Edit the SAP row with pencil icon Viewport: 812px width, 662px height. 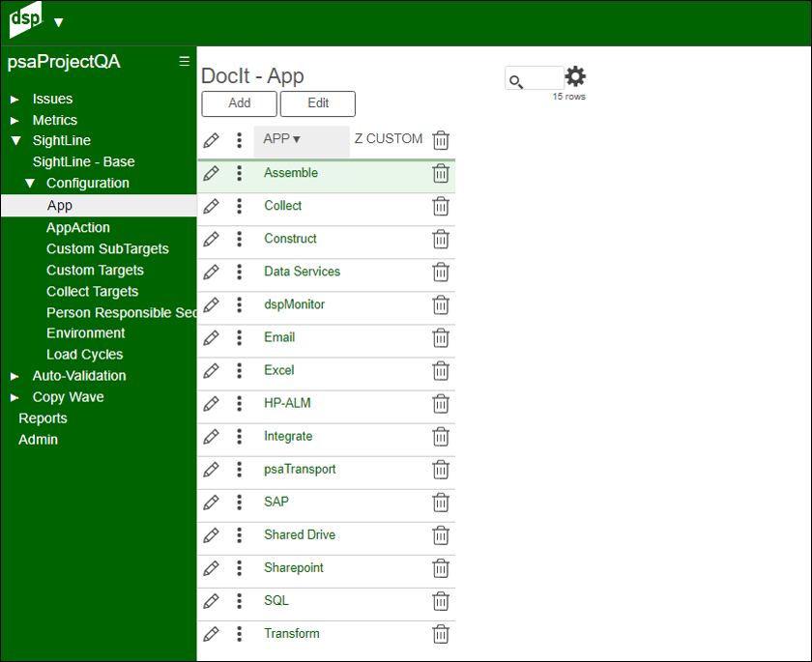click(x=211, y=503)
